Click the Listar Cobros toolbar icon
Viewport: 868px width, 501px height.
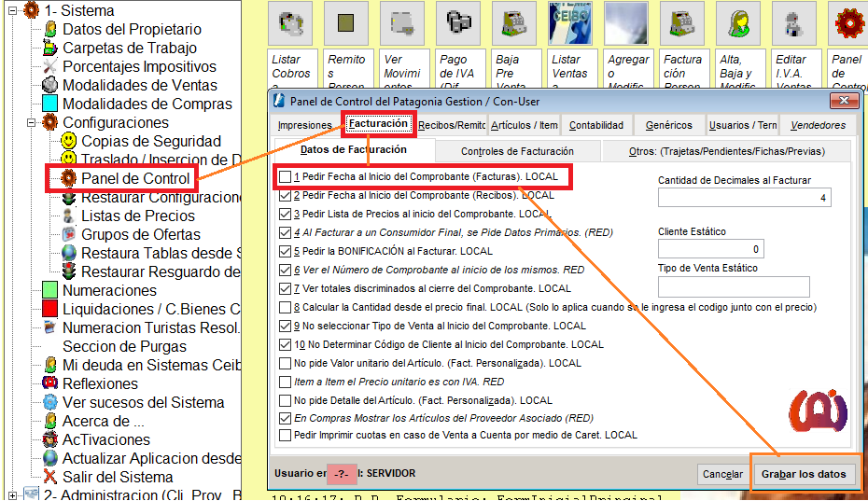(x=290, y=23)
